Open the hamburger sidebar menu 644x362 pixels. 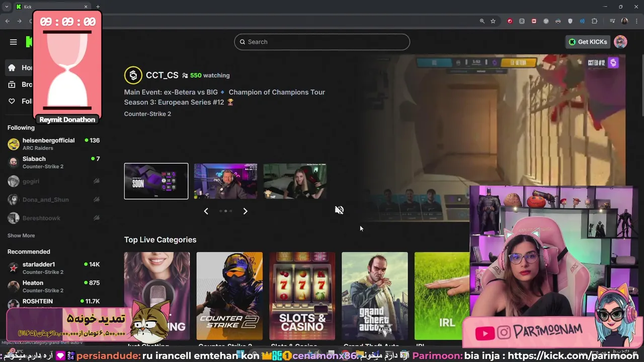[14, 42]
